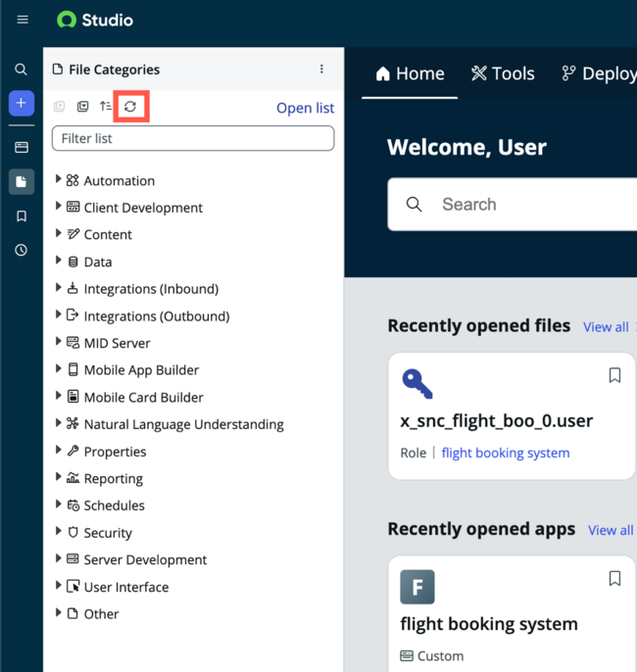Switch to the Home tab

pos(410,73)
